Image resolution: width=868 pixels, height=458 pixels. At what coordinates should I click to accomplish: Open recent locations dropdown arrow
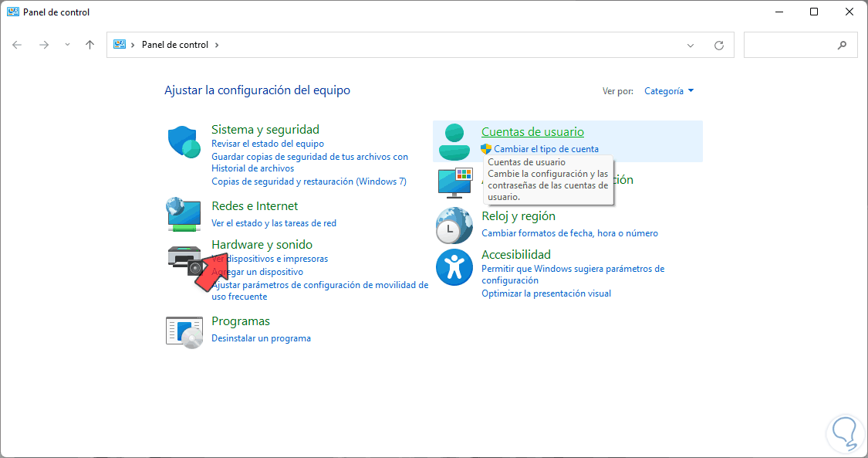[67, 45]
